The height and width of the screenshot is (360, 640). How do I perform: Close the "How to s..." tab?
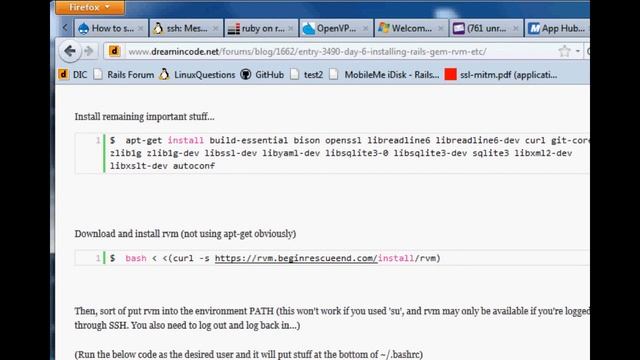click(x=140, y=29)
